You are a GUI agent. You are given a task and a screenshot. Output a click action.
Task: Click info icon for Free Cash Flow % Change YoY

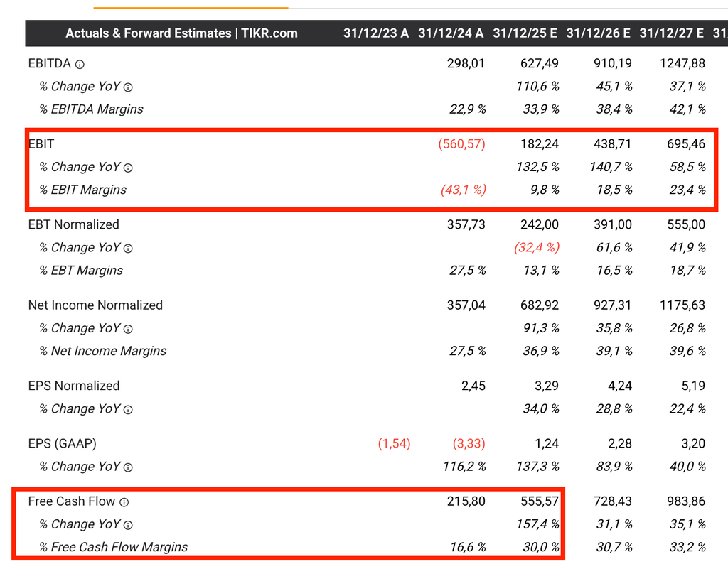coord(128,525)
